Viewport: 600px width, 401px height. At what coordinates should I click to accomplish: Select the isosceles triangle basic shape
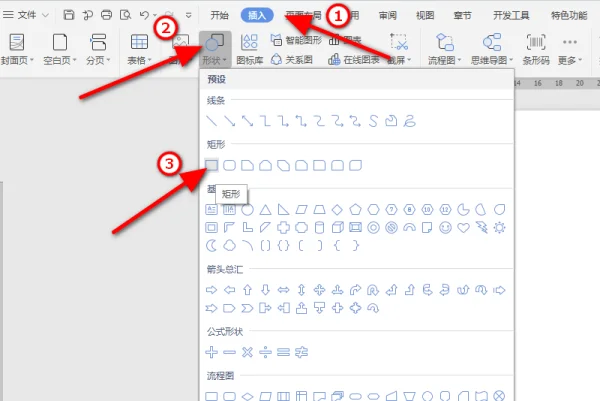coord(266,209)
